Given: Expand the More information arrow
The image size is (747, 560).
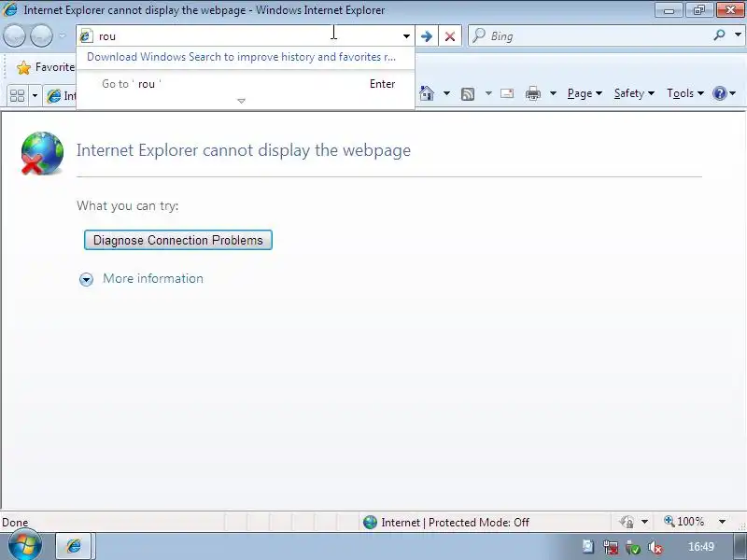Looking at the screenshot, I should tap(86, 279).
